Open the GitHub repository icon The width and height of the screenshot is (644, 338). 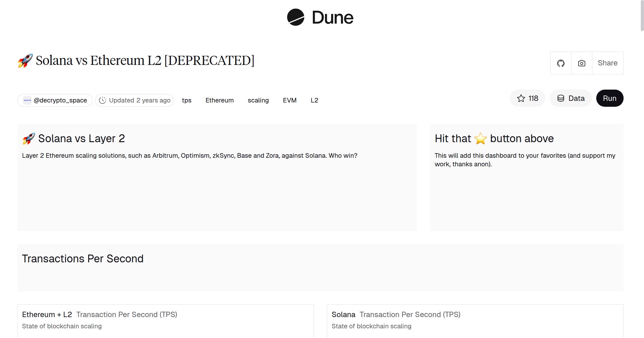[x=561, y=63]
